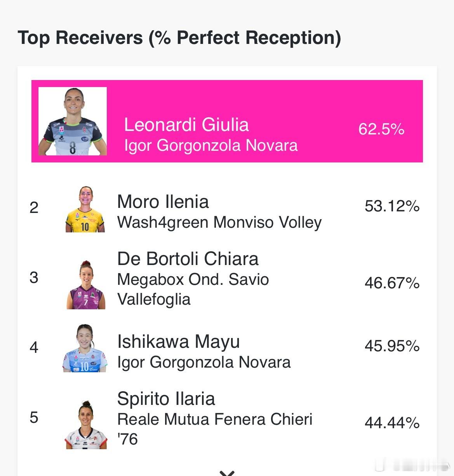Click Ishikawa Mayu's player photo
The image size is (454, 476).
coord(85,348)
